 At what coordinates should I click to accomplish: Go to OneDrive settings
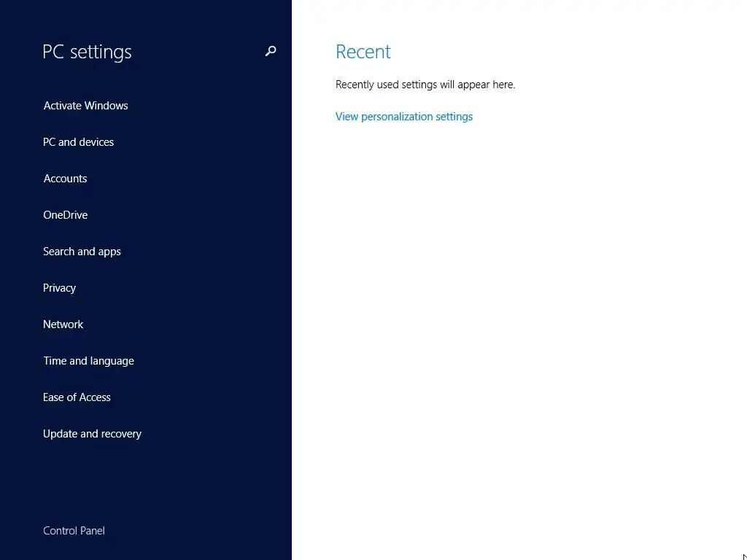click(x=65, y=215)
